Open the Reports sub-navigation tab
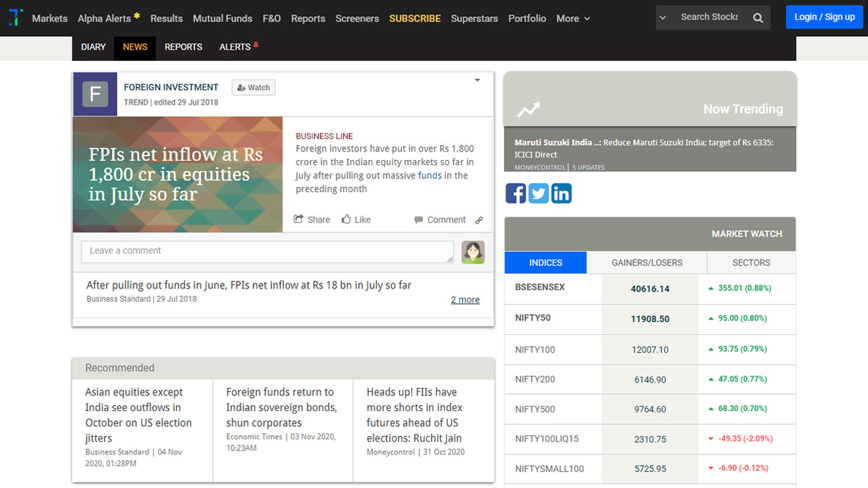Screen dimensions: 868x488 pos(183,47)
